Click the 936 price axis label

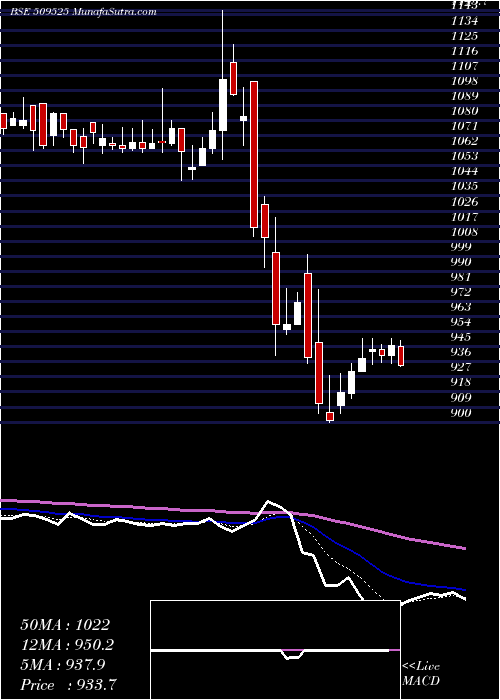pos(462,352)
